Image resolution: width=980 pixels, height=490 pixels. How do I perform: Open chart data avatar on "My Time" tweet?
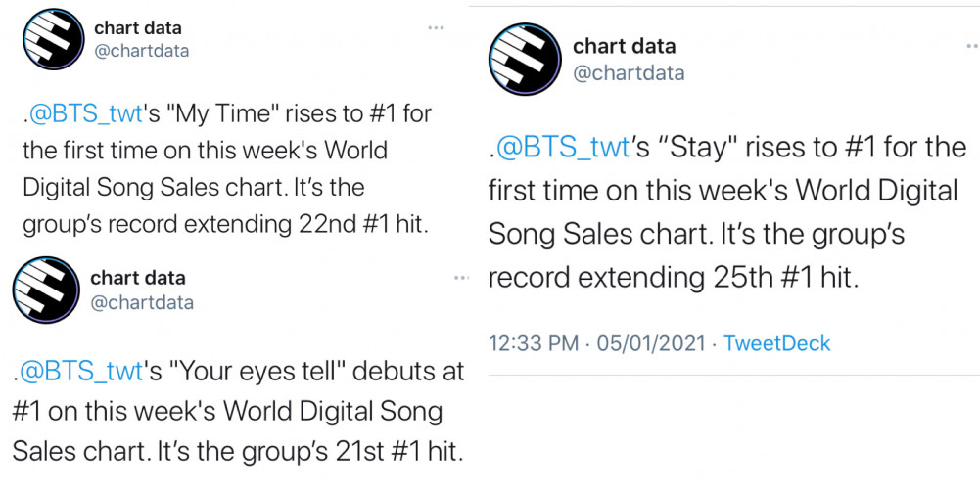[53, 39]
